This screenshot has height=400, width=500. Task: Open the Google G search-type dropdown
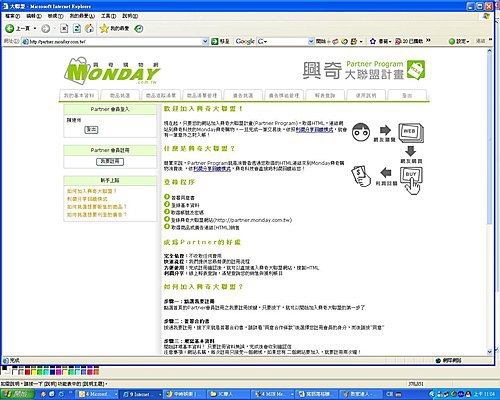(262, 41)
